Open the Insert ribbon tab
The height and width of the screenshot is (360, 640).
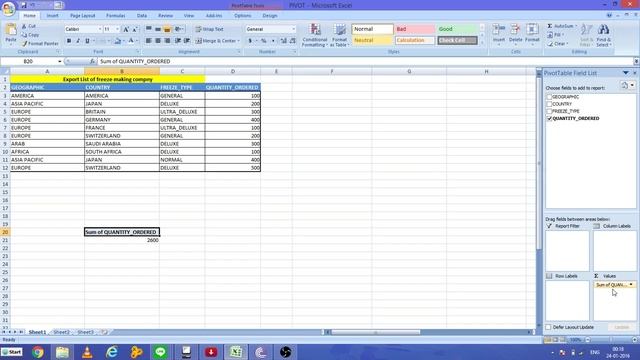52,16
